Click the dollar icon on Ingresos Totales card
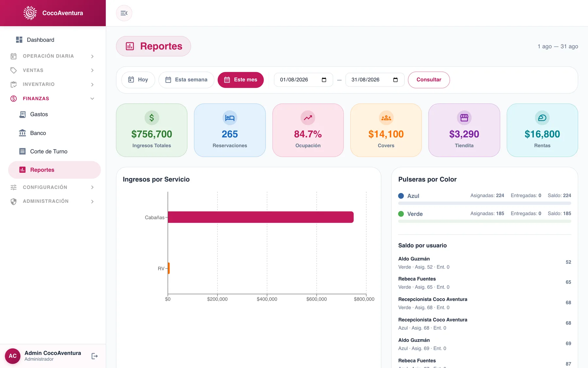Screen dimensions: 588x368 (x=152, y=118)
